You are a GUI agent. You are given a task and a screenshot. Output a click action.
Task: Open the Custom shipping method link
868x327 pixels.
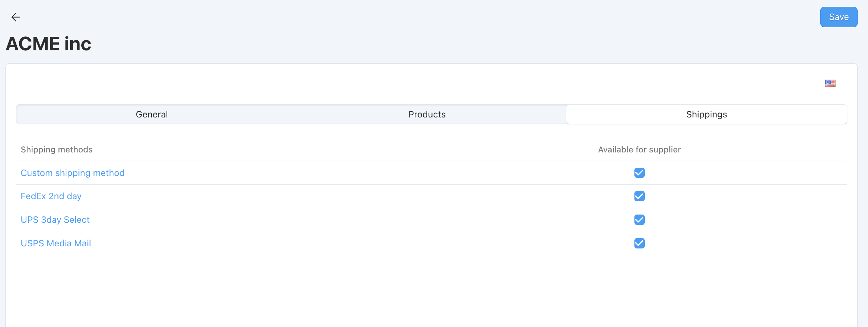(x=73, y=173)
